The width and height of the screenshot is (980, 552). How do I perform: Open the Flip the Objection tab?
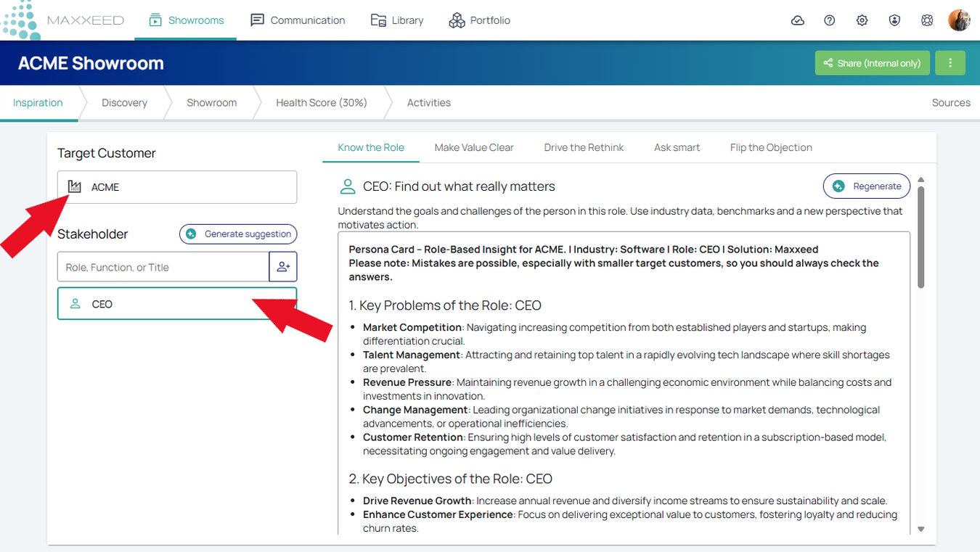coord(771,148)
